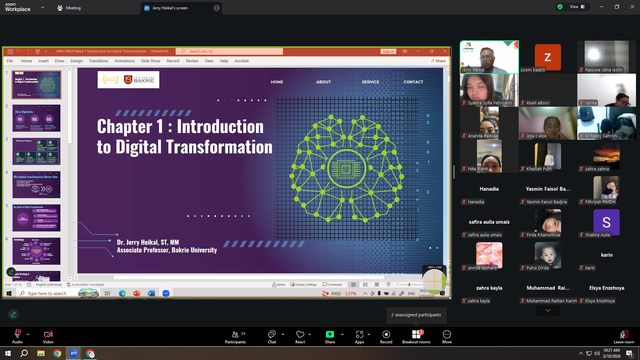Open the PowerPoint Review ribbon tab
Screen dimensions: 640x360
(x=192, y=61)
